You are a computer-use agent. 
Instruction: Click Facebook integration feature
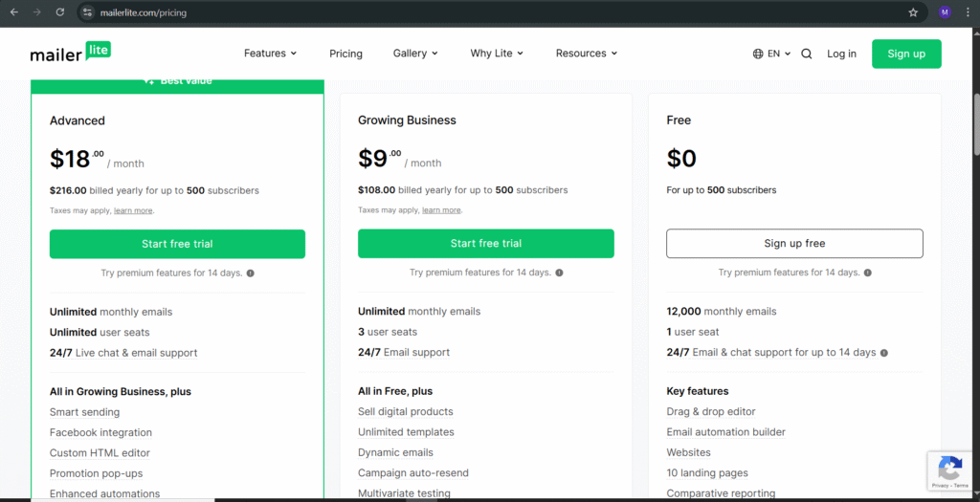100,433
